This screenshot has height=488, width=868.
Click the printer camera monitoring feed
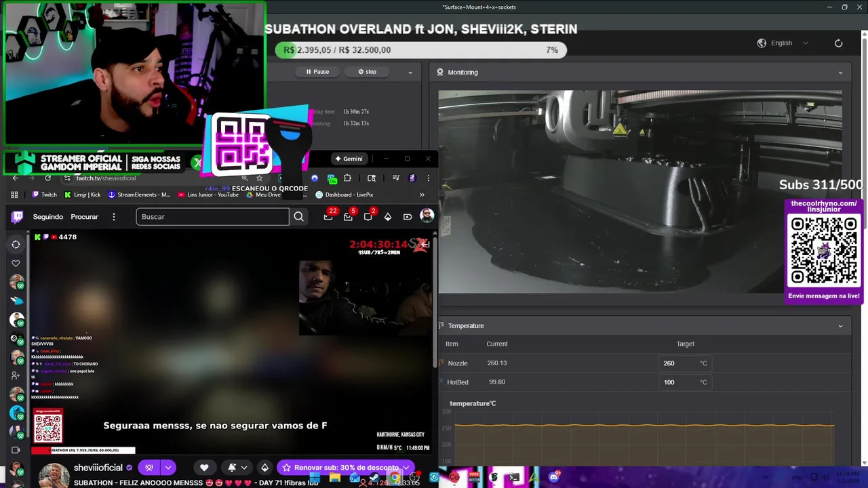tap(639, 192)
